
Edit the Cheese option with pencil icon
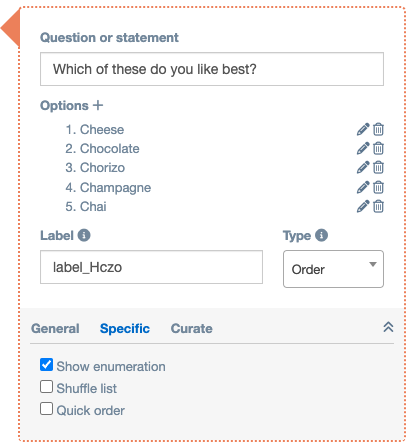[363, 129]
